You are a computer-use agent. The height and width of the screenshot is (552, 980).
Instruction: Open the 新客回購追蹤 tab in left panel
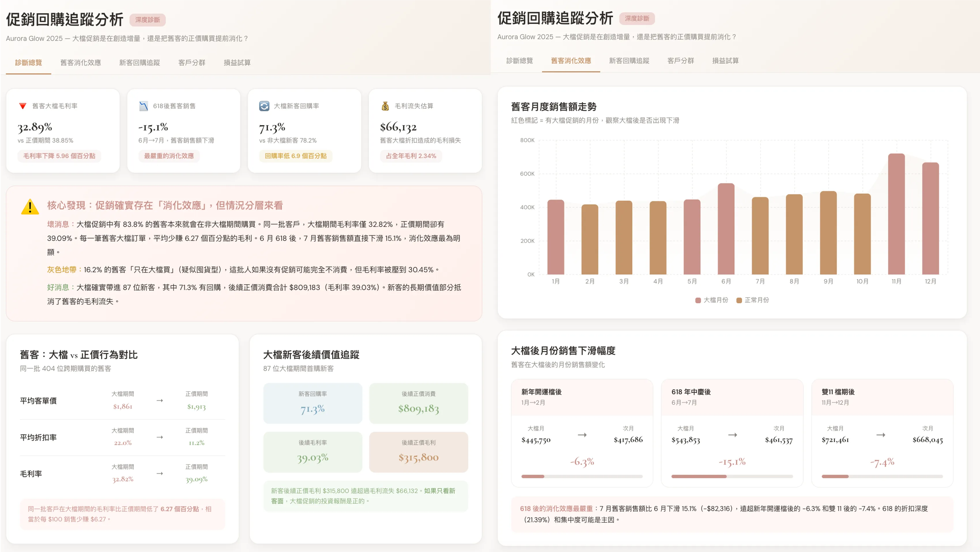[x=139, y=62]
